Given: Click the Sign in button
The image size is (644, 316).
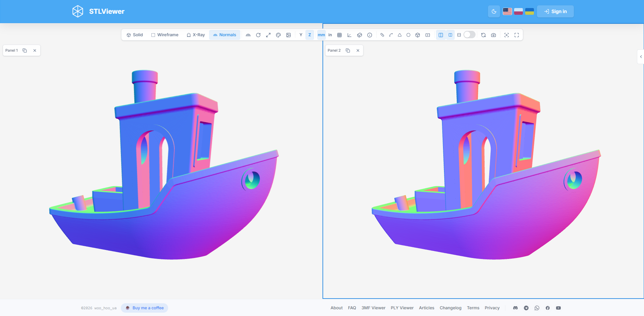Looking at the screenshot, I should tap(555, 11).
